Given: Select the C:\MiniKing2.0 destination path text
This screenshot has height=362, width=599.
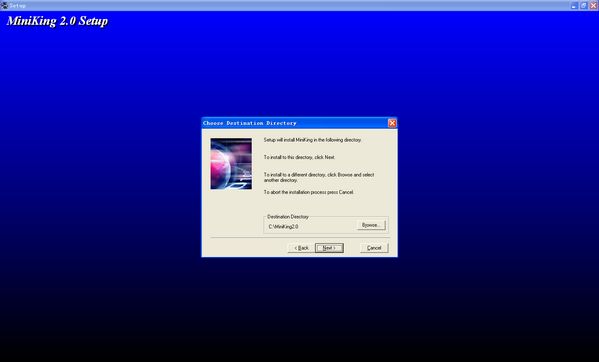Looking at the screenshot, I should [x=283, y=226].
